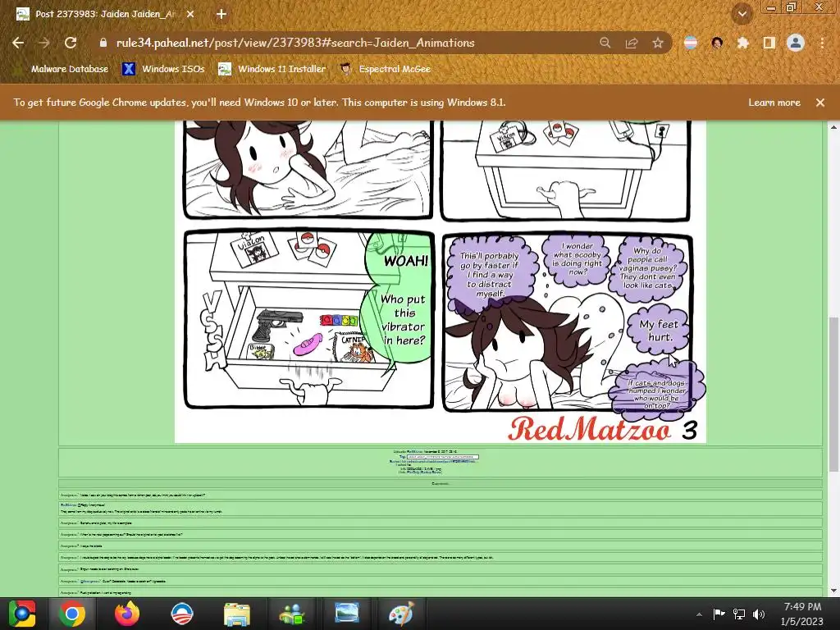Close the Post 2373983 tab
Image resolution: width=840 pixels, height=630 pixels.
coord(190,14)
